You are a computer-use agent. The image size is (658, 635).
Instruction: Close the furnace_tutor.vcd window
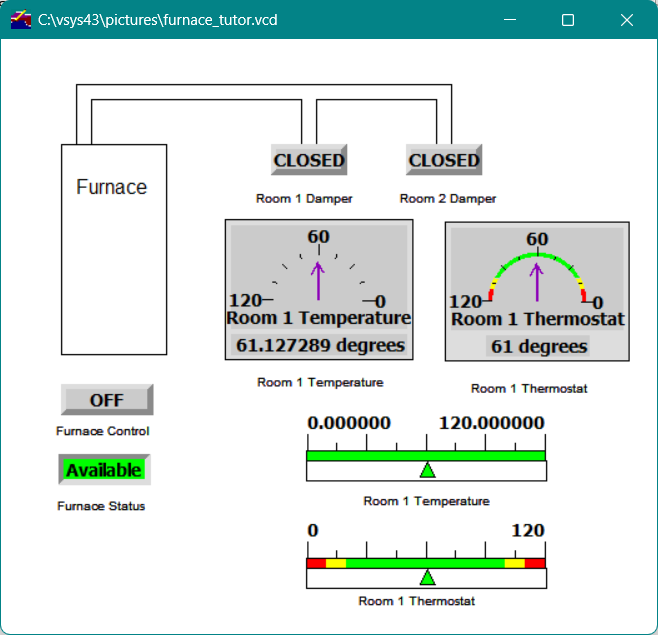click(627, 20)
